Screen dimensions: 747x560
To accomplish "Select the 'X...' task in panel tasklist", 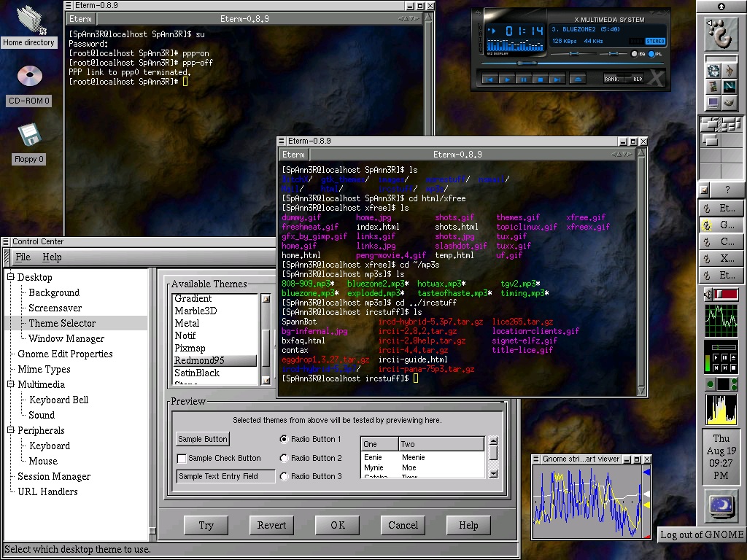I will (x=721, y=259).
